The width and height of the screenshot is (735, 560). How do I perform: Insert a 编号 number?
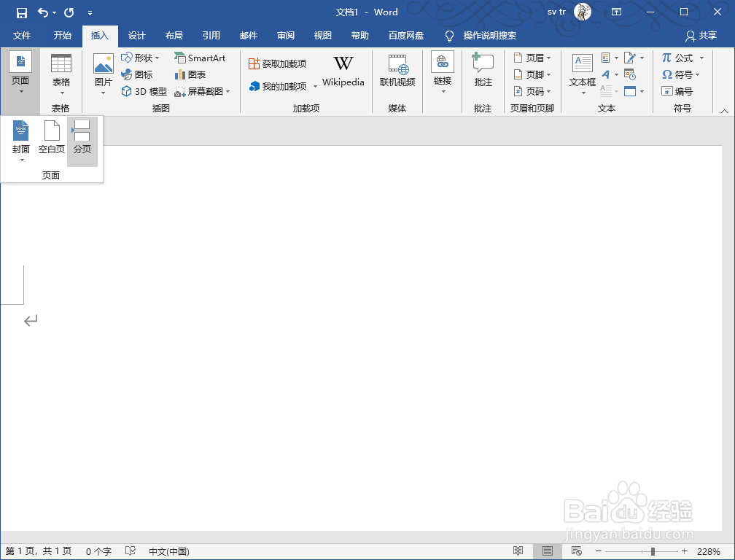[x=677, y=91]
